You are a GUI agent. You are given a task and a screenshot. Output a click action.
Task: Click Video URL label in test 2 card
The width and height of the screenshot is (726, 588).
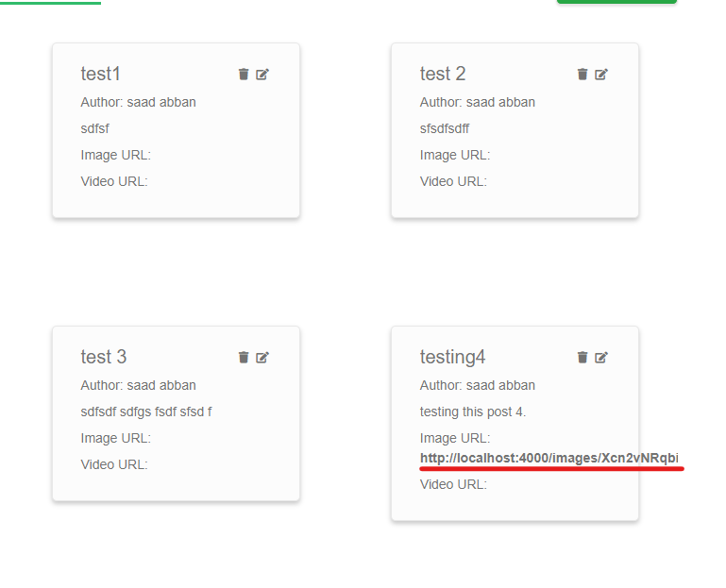[x=453, y=181]
